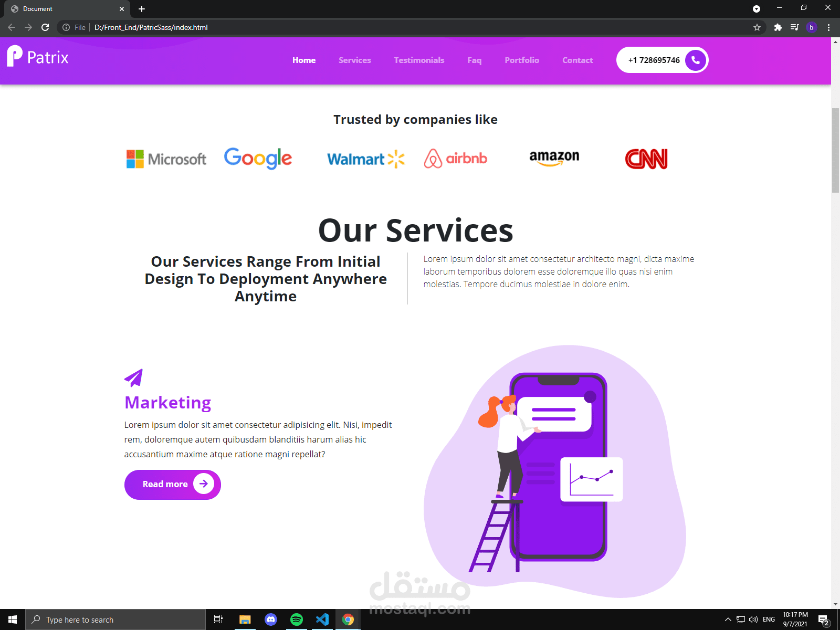Open Spotify from the taskbar
The height and width of the screenshot is (630, 840).
pyautogui.click(x=297, y=619)
